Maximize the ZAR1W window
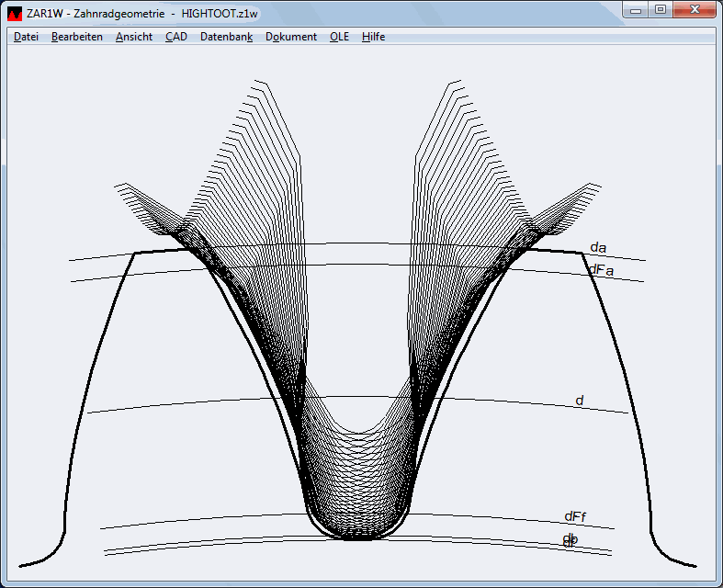This screenshot has height=588, width=723. (x=660, y=10)
